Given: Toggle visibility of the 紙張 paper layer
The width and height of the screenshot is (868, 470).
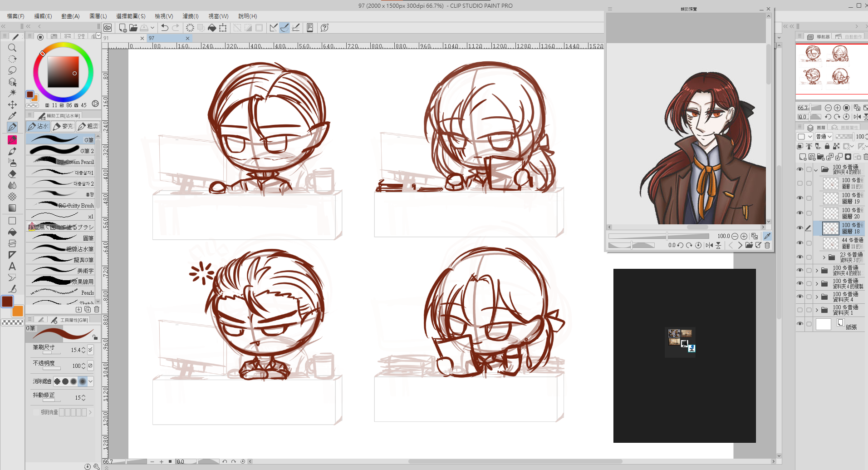Looking at the screenshot, I should tap(800, 324).
